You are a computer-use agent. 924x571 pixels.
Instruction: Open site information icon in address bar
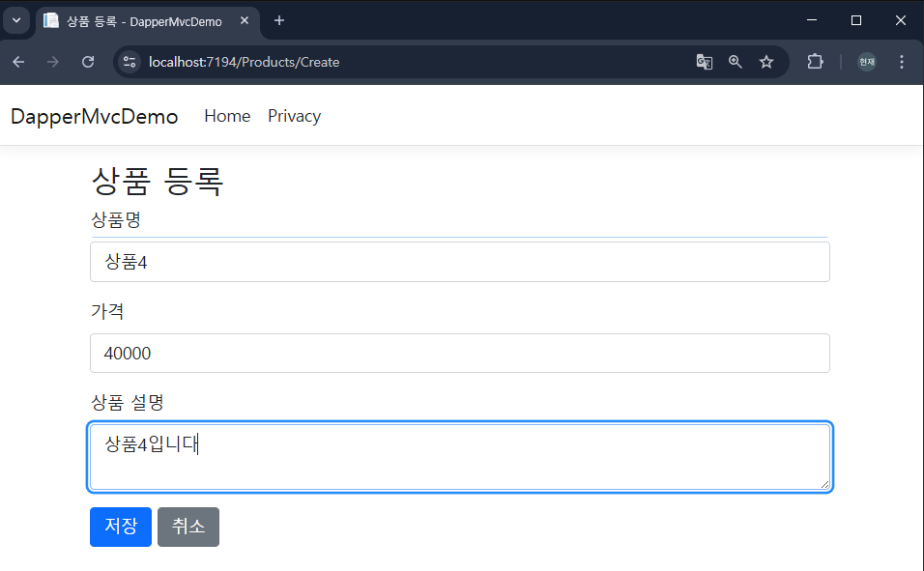[x=130, y=62]
